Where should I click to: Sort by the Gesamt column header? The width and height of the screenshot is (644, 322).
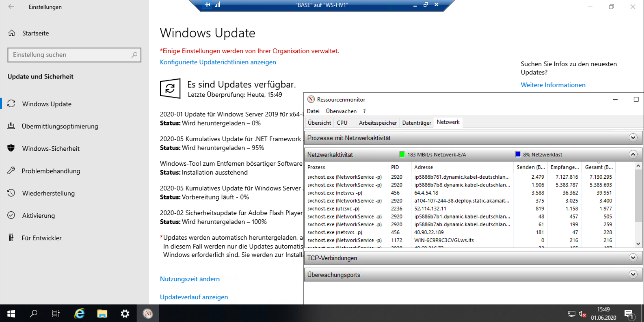click(598, 167)
